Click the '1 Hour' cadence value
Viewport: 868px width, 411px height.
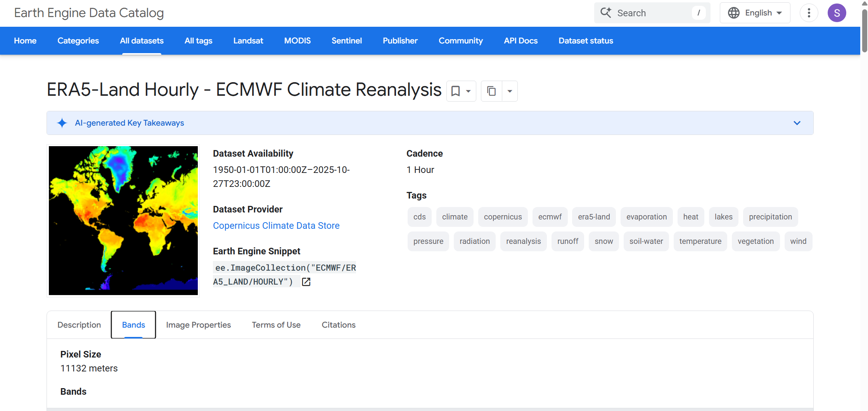point(420,170)
